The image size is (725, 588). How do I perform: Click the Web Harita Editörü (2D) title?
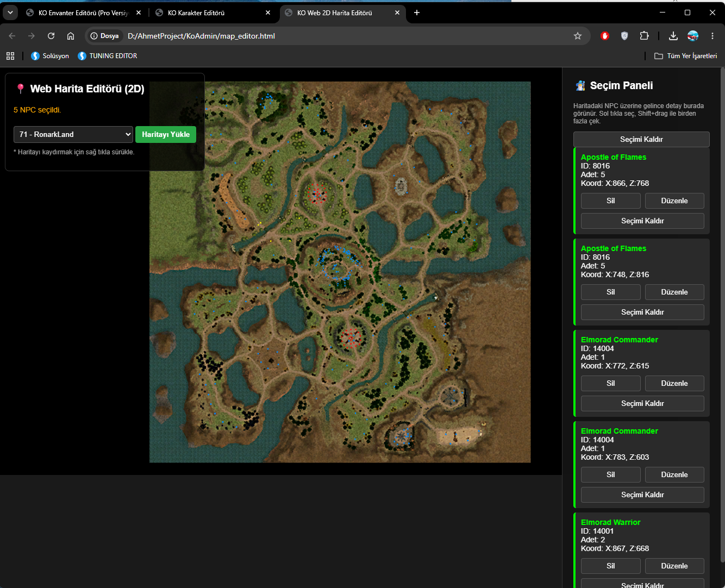pos(87,89)
